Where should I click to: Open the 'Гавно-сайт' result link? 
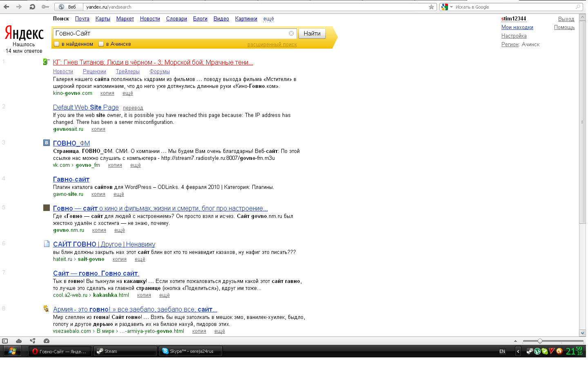click(x=71, y=179)
